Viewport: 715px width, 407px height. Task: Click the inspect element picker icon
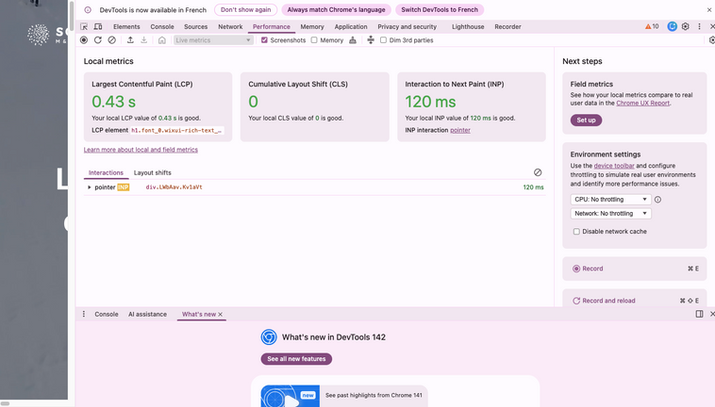click(x=84, y=27)
